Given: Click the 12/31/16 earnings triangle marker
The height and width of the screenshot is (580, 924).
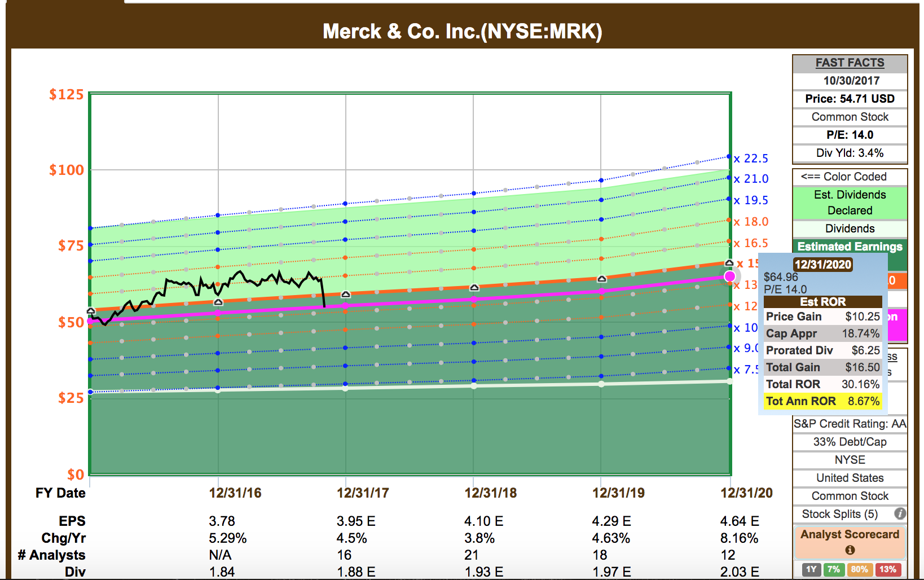Looking at the screenshot, I should point(218,302).
